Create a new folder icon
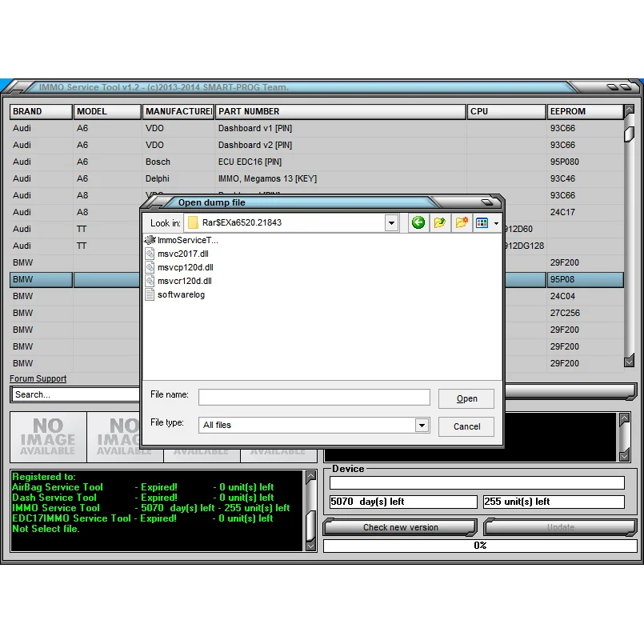This screenshot has height=644, width=644. [462, 222]
